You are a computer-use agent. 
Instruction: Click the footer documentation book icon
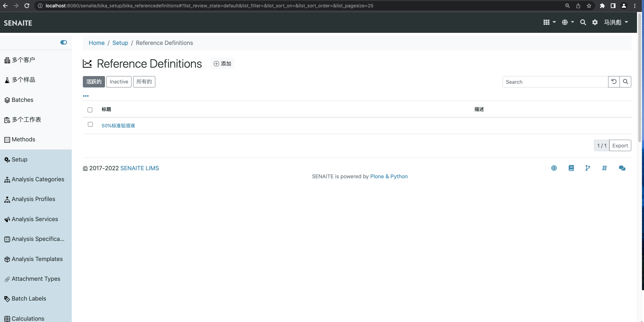[571, 168]
